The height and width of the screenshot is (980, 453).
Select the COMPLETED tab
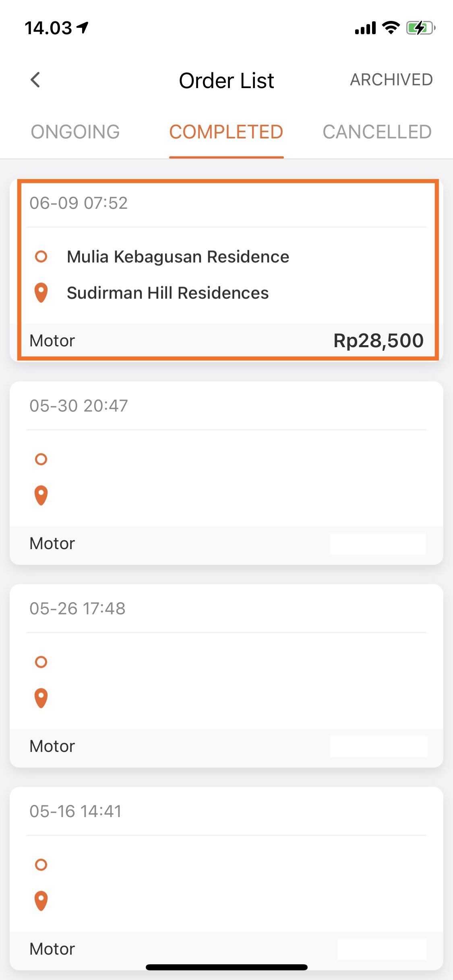tap(226, 132)
